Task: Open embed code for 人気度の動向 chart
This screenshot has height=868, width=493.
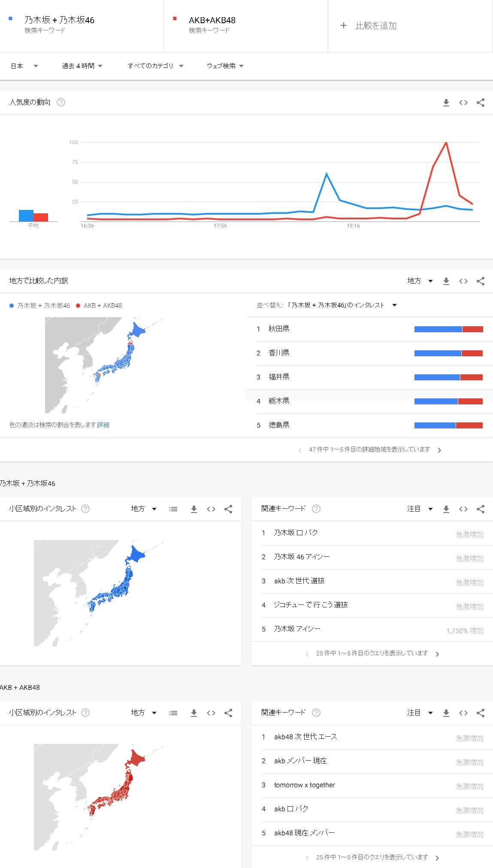Action: (x=463, y=103)
